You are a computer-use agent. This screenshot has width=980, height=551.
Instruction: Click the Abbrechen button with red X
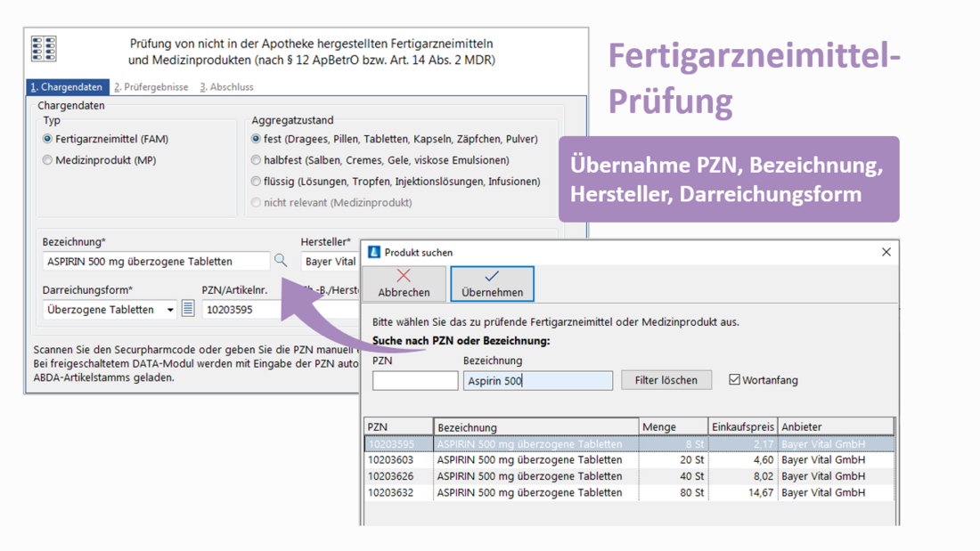click(404, 283)
